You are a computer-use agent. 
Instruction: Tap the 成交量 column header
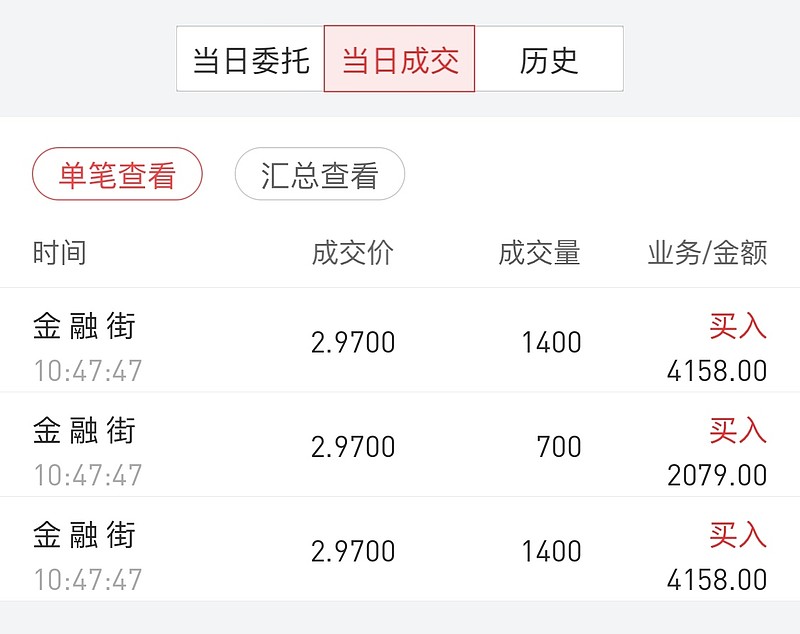pos(539,253)
